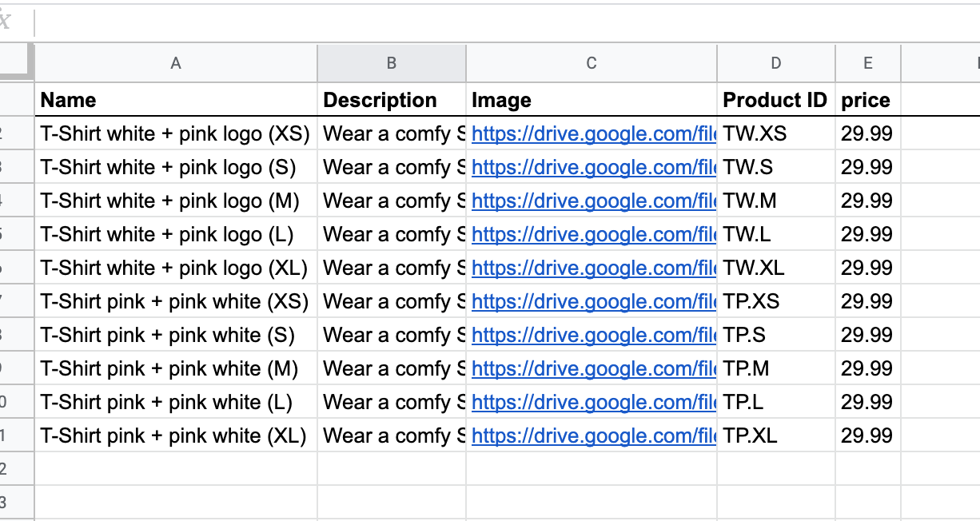Select the Name header cell

click(x=176, y=100)
